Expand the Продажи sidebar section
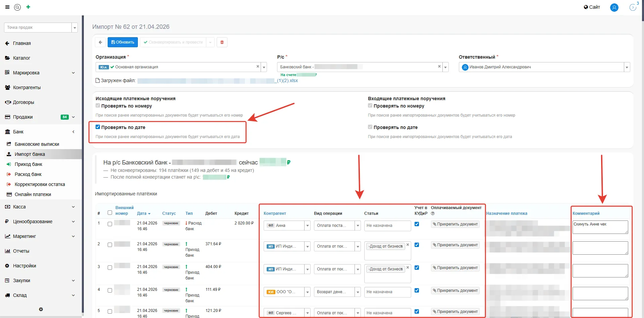 click(x=73, y=117)
